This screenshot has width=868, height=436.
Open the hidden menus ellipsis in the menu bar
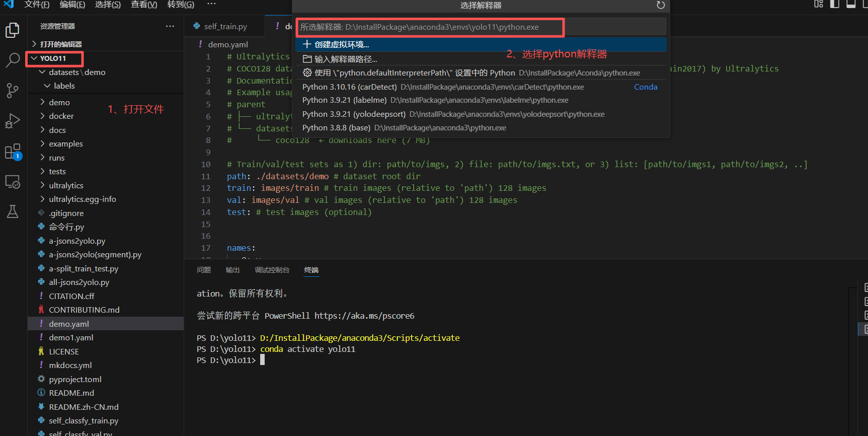[x=211, y=5]
